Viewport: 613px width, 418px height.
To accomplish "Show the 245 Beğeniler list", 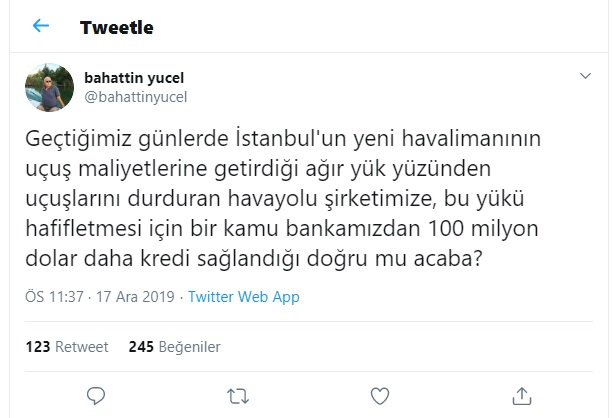I will [174, 347].
